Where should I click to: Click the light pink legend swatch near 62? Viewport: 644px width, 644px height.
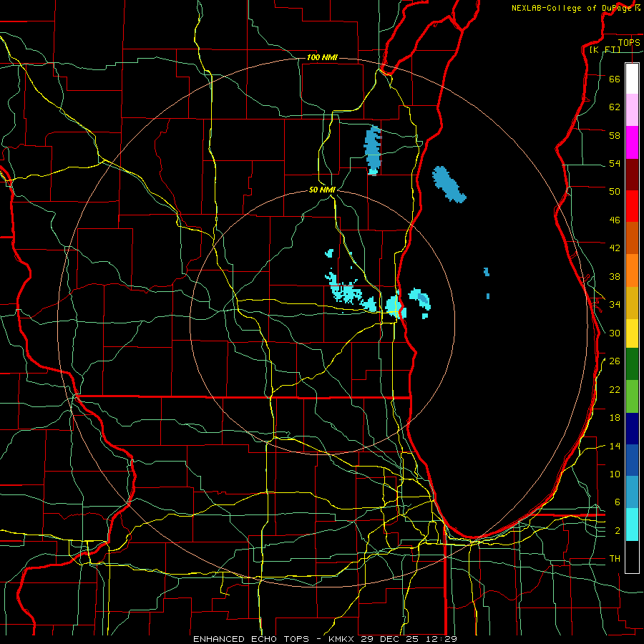[632, 109]
